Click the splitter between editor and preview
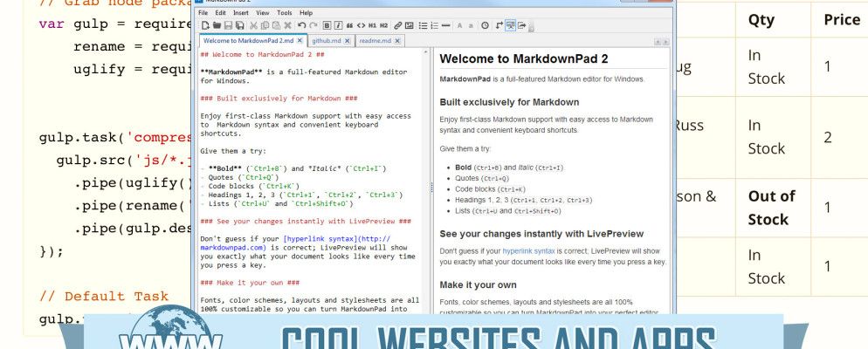This screenshot has width=868, height=349. click(x=431, y=188)
